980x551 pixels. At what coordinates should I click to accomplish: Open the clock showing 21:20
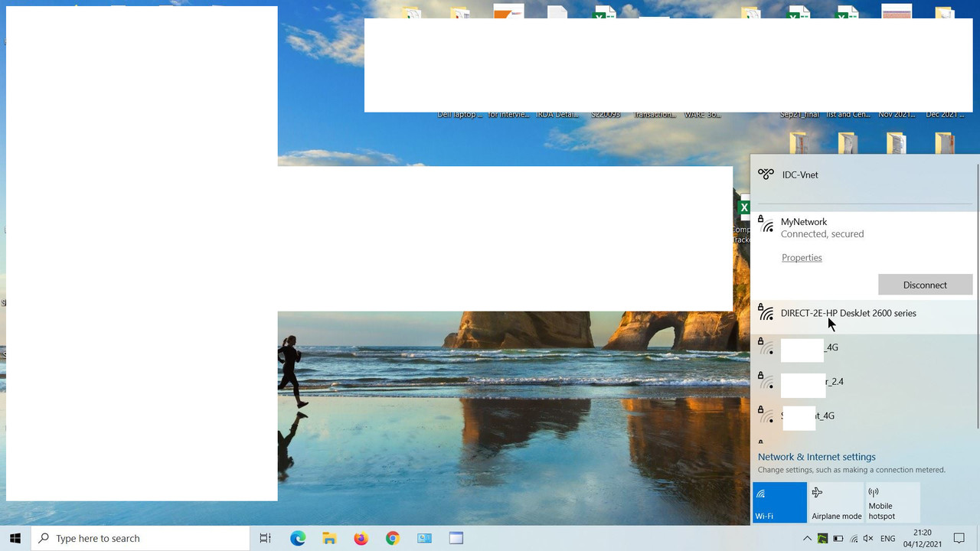tap(923, 538)
